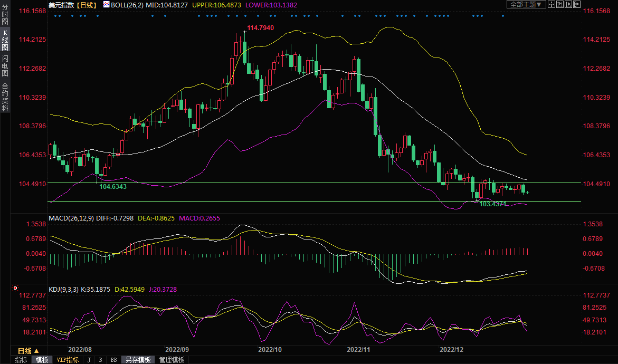Click the first blue event dot at chart top-left

pyautogui.click(x=56, y=16)
